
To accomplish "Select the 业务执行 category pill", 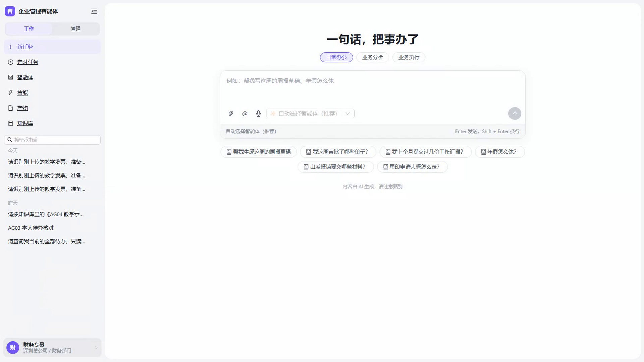I will 409,57.
